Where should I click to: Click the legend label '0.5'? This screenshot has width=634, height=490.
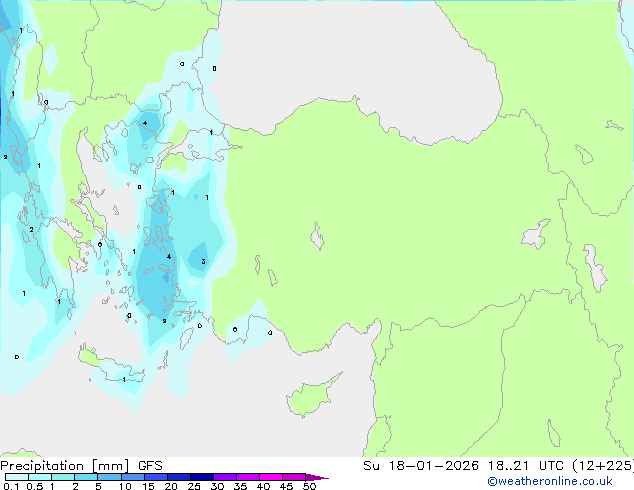point(35,486)
